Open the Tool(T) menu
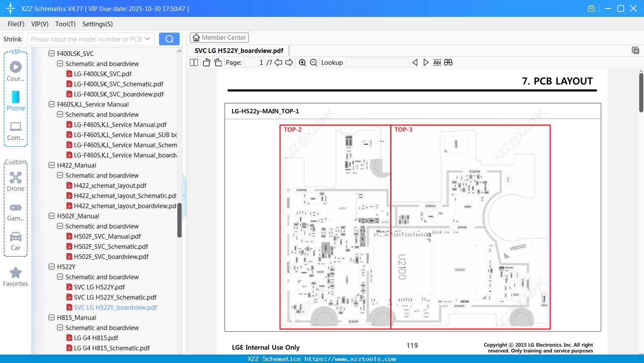This screenshot has height=363, width=644. 65,24
